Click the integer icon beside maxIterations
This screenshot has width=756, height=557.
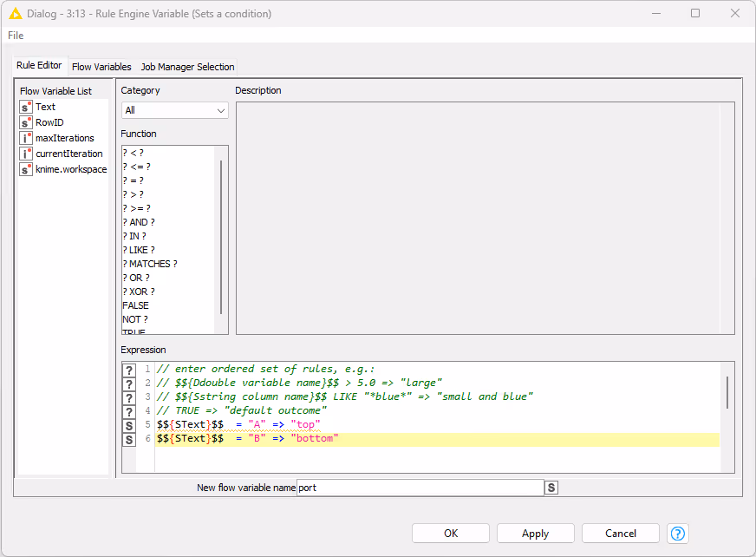[26, 138]
